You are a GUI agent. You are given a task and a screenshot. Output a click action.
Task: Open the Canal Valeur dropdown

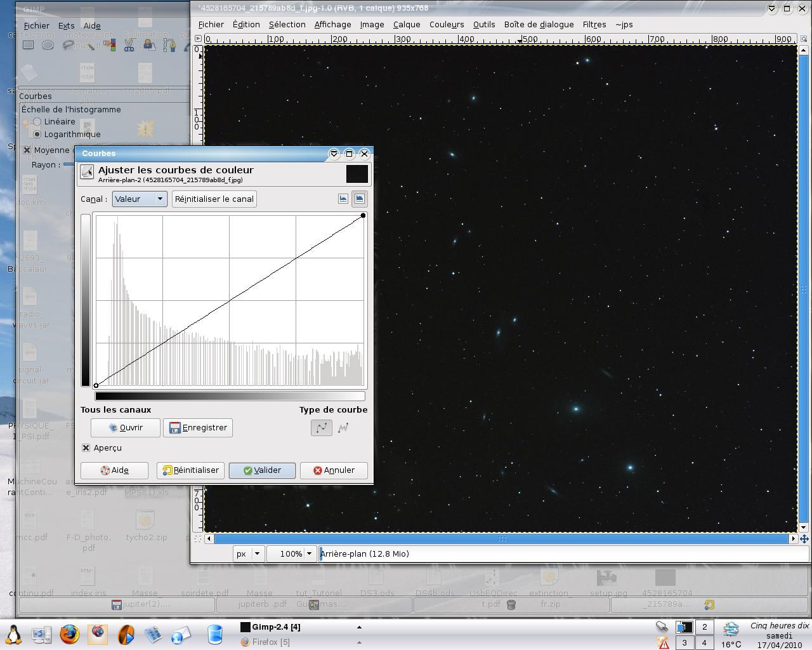pyautogui.click(x=140, y=199)
